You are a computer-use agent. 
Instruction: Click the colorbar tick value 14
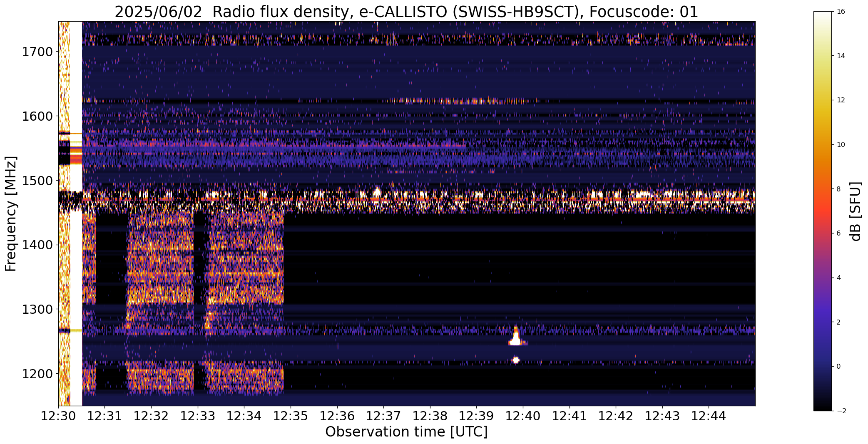[x=841, y=56]
